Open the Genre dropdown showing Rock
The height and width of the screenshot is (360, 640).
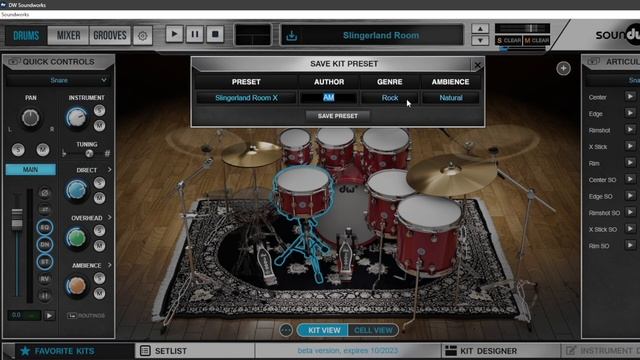click(390, 98)
